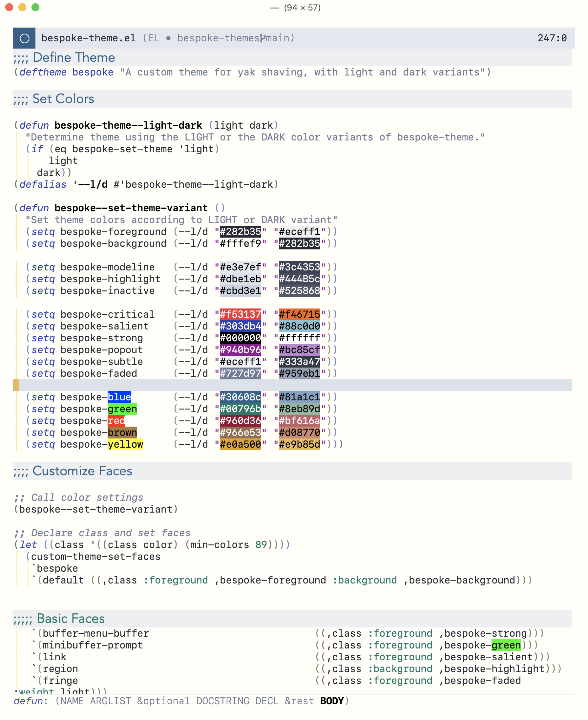Click the highlighted word blue in bespoke-blue
Viewport: 588px width, 720px height.
coord(119,397)
